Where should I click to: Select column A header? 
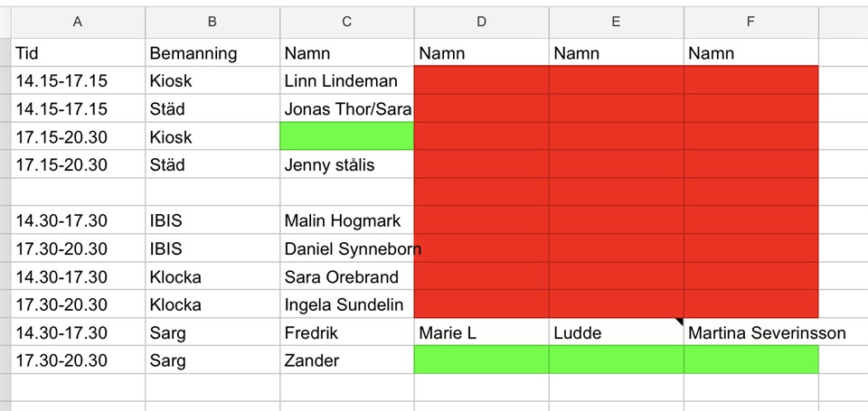[77, 22]
